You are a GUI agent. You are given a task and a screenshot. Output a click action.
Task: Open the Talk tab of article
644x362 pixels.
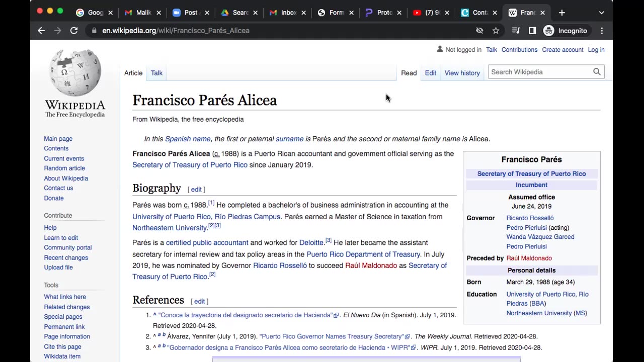(156, 73)
